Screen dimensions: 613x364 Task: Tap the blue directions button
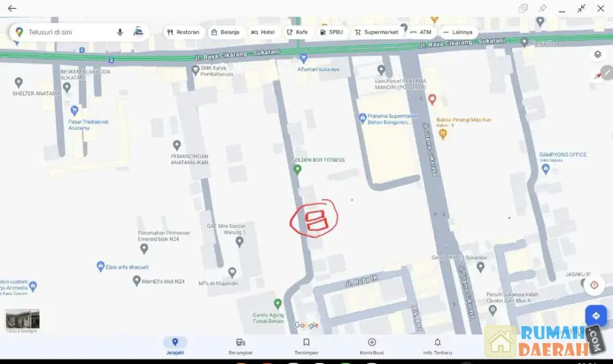tap(596, 316)
